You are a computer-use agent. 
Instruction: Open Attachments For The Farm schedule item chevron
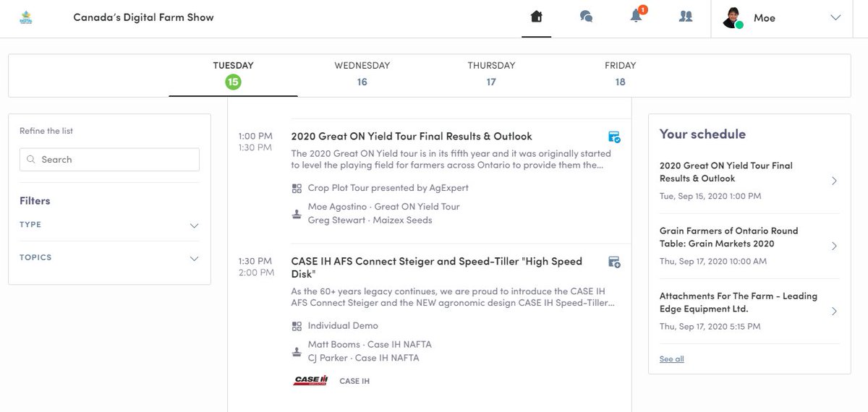[834, 311]
